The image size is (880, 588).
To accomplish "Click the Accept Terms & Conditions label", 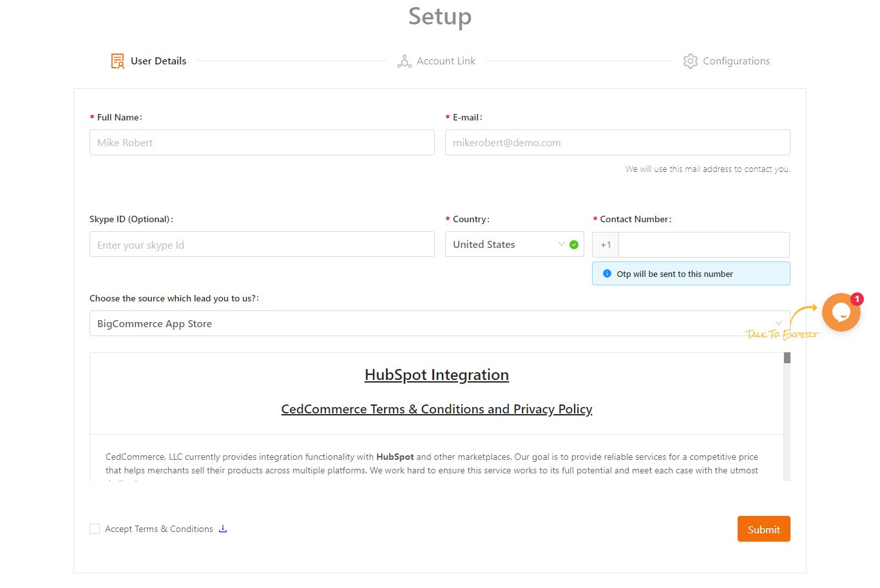I will (159, 529).
